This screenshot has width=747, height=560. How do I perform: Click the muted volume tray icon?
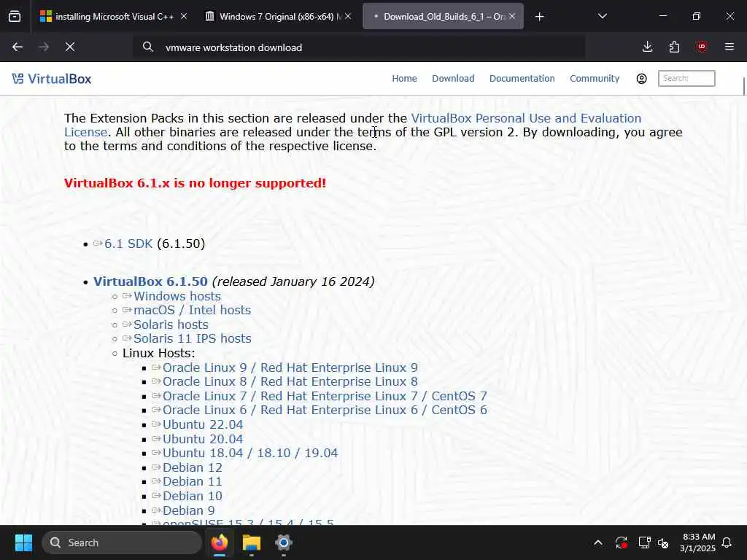(x=663, y=542)
